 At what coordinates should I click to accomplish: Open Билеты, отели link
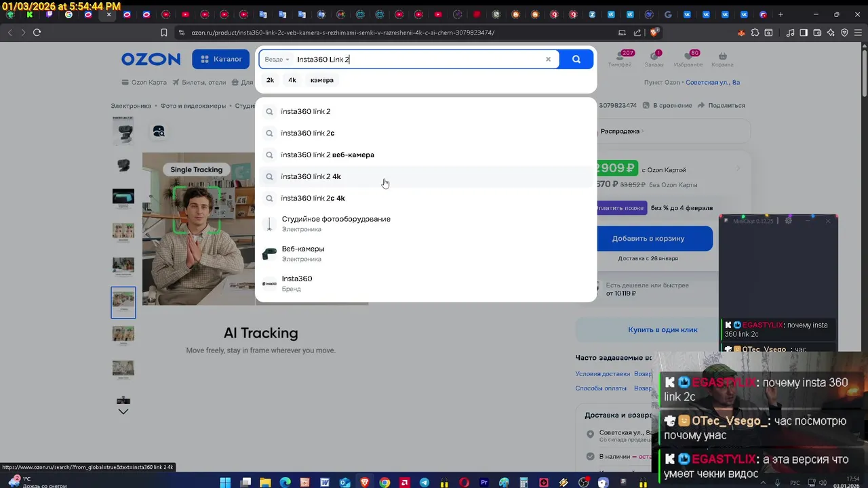(199, 83)
